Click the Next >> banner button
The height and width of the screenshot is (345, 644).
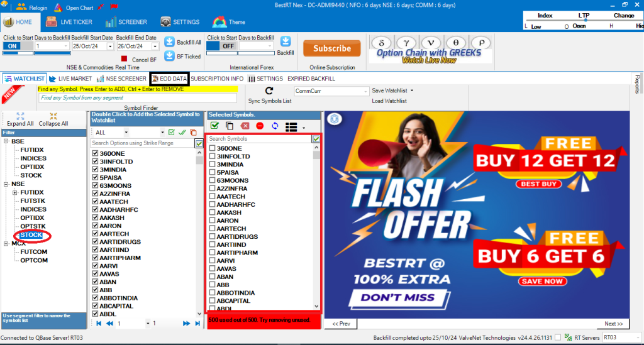(613, 324)
